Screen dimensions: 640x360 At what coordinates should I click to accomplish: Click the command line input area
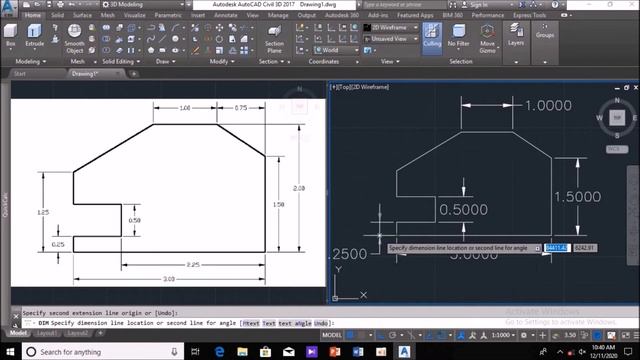331,323
